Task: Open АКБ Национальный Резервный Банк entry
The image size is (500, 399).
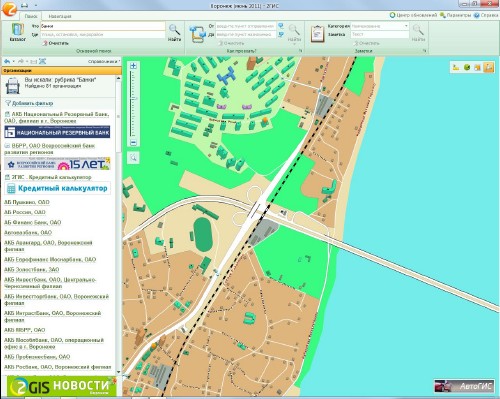Action: tap(57, 117)
